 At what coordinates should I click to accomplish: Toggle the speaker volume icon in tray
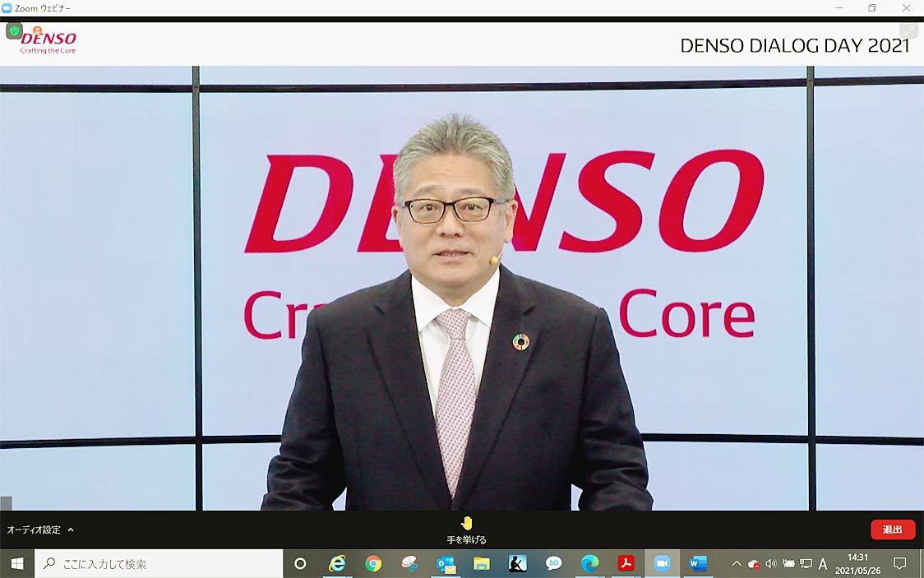[770, 563]
